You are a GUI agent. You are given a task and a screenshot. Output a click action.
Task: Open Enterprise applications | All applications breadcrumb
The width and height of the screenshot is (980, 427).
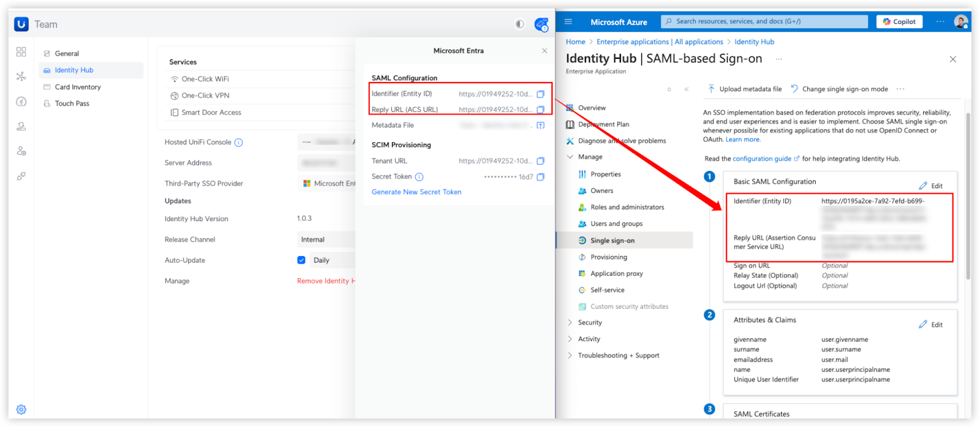click(660, 42)
